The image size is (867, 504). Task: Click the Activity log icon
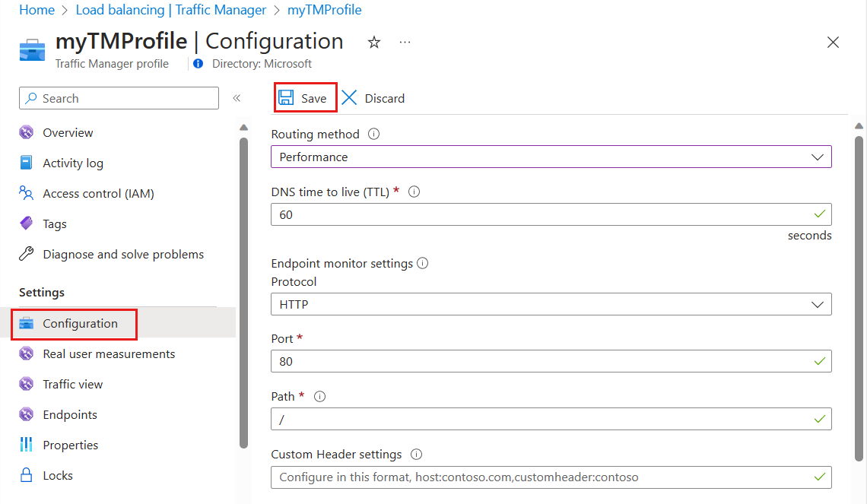pos(26,163)
